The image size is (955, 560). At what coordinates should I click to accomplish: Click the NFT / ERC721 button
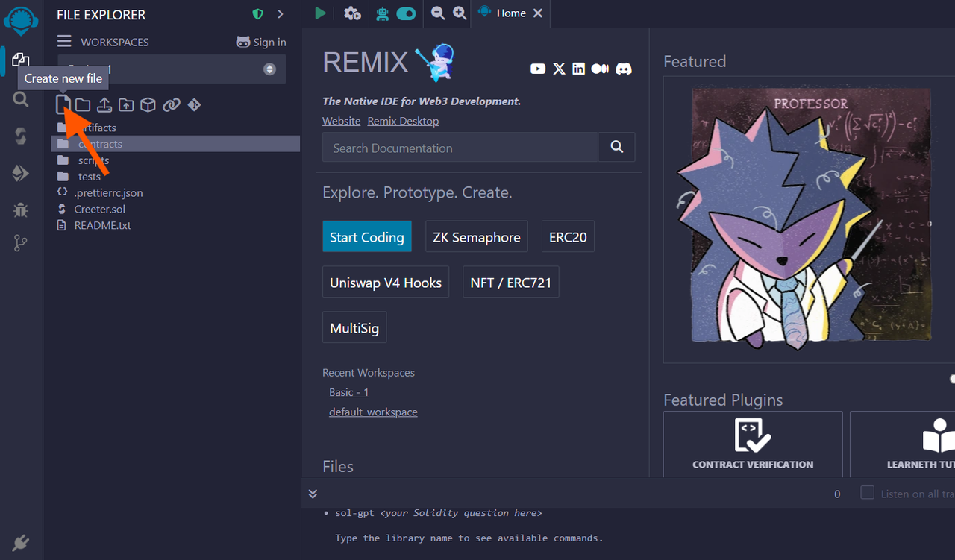pyautogui.click(x=511, y=282)
